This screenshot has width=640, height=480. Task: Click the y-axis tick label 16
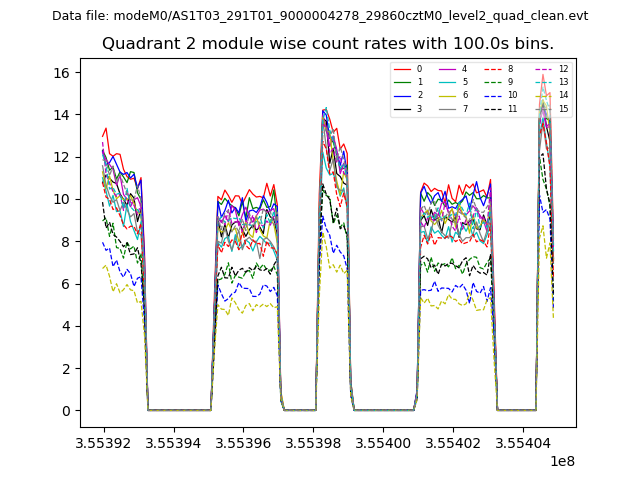pos(61,72)
